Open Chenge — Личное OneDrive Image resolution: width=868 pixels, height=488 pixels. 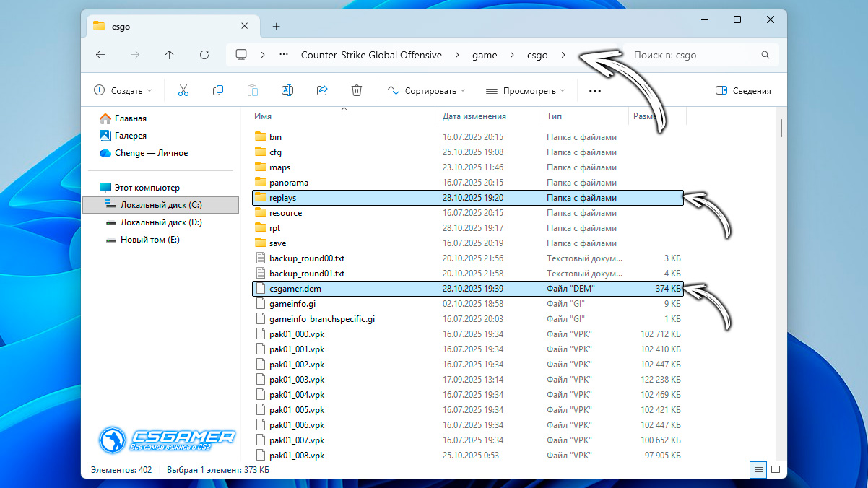tap(144, 153)
